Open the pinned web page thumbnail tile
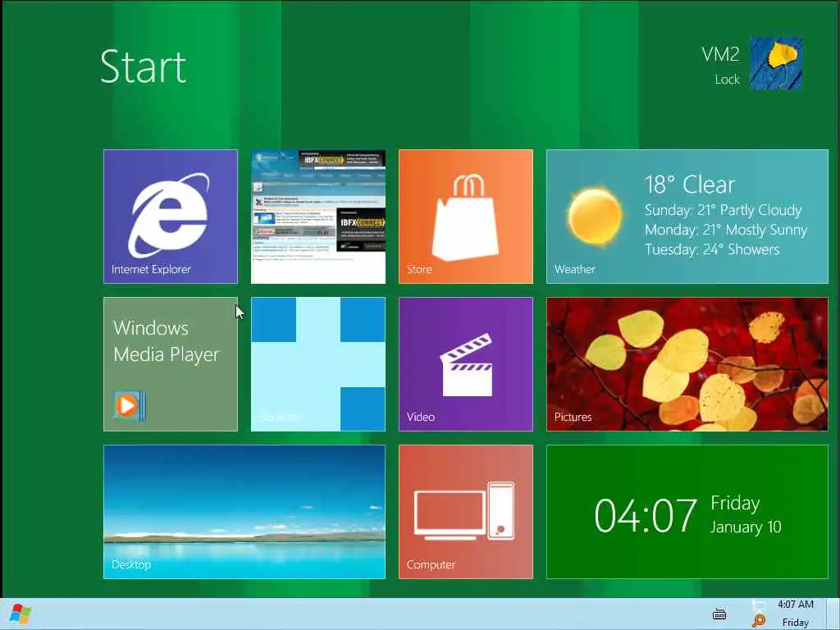 318,217
